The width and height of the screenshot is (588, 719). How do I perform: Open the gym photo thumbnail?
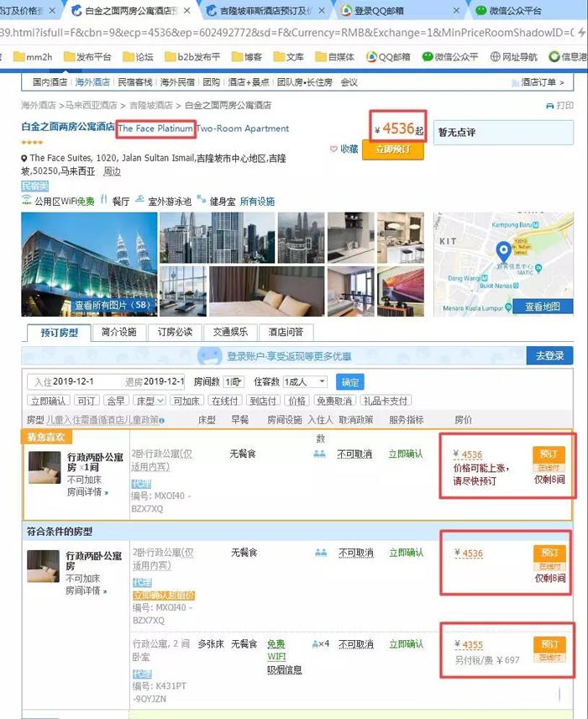(x=183, y=291)
